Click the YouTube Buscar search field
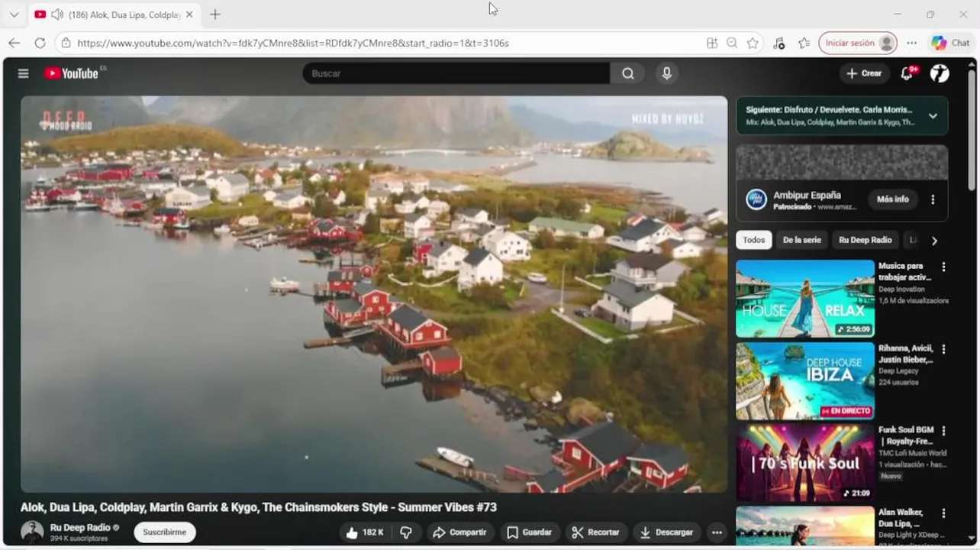This screenshot has height=550, width=980. pyautogui.click(x=456, y=73)
